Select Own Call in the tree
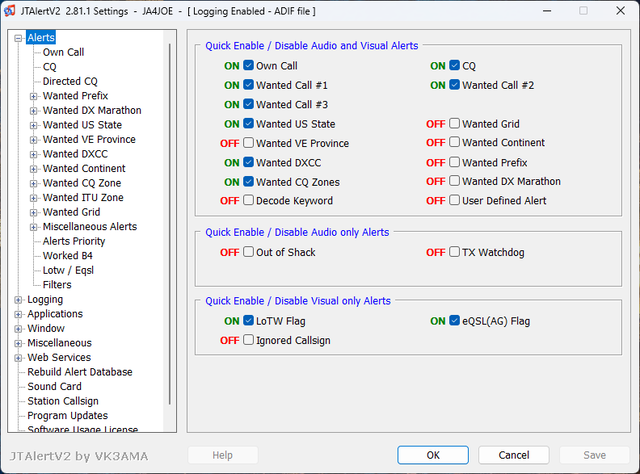This screenshot has width=640, height=474. (63, 52)
